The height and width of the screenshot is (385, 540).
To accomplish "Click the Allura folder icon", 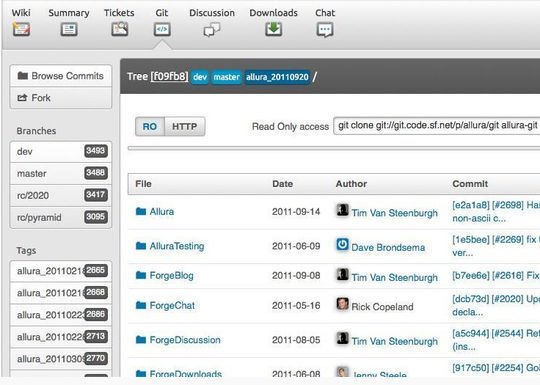I will coord(141,211).
